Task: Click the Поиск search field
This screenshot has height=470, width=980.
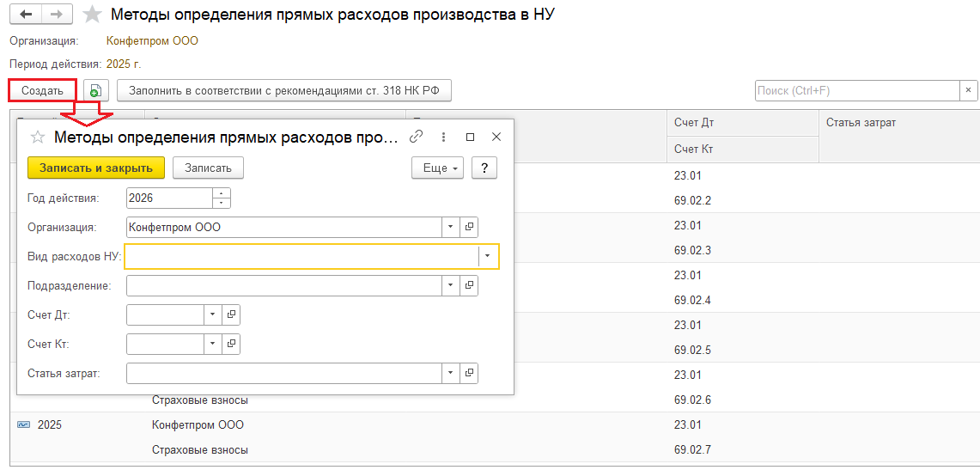Action: (x=855, y=91)
